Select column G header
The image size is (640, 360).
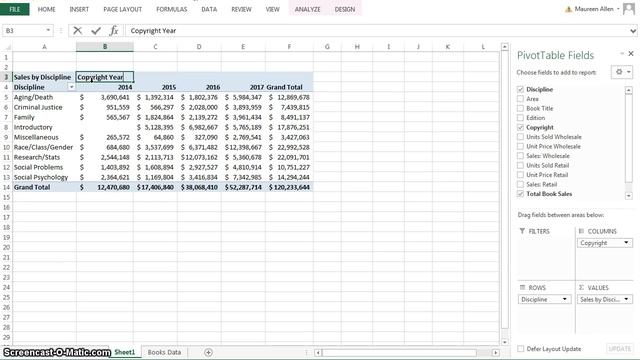coord(327,47)
